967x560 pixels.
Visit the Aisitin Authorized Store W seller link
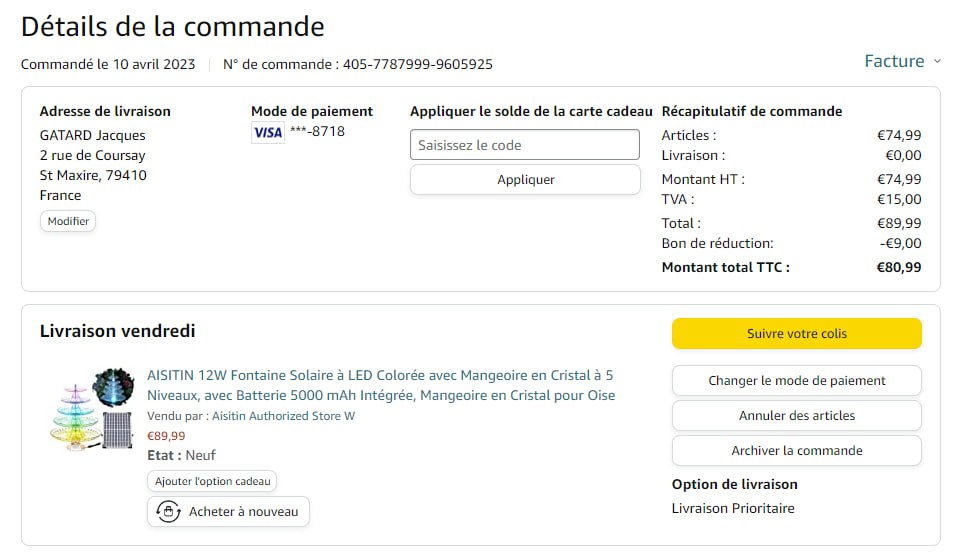tap(283, 416)
